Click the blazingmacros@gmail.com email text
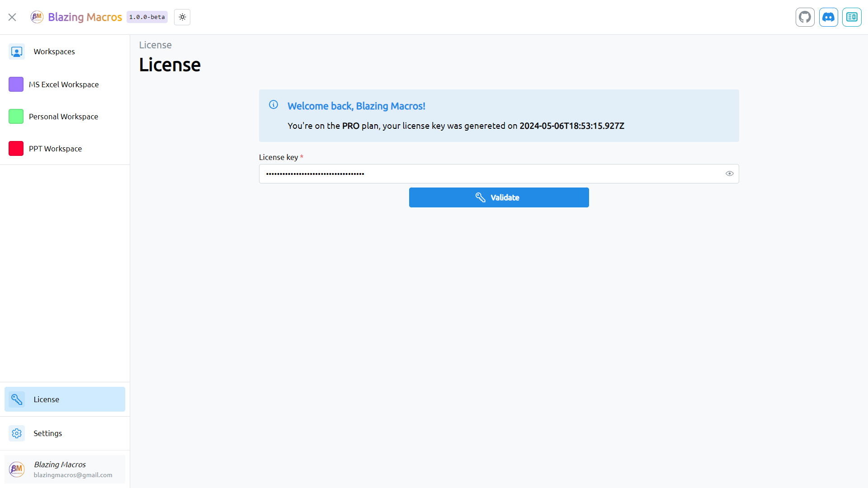The image size is (868, 488). 73,475
